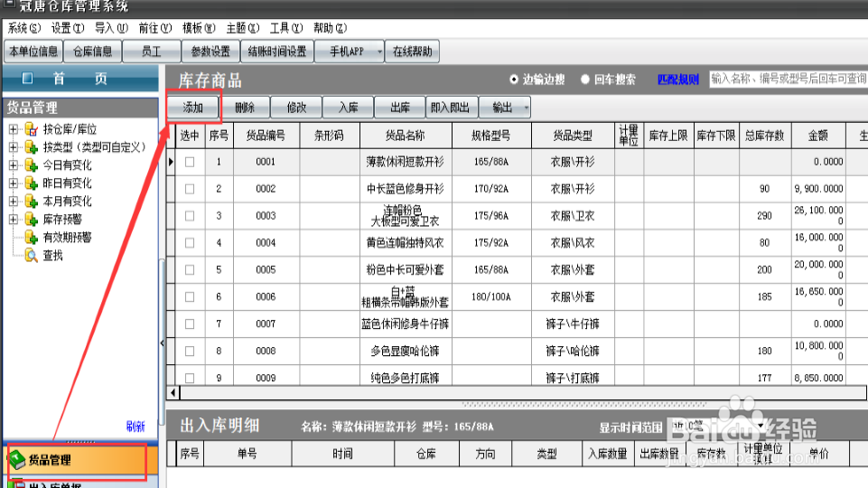Tick checkbox for item 0006
868x488 pixels.
(190, 297)
